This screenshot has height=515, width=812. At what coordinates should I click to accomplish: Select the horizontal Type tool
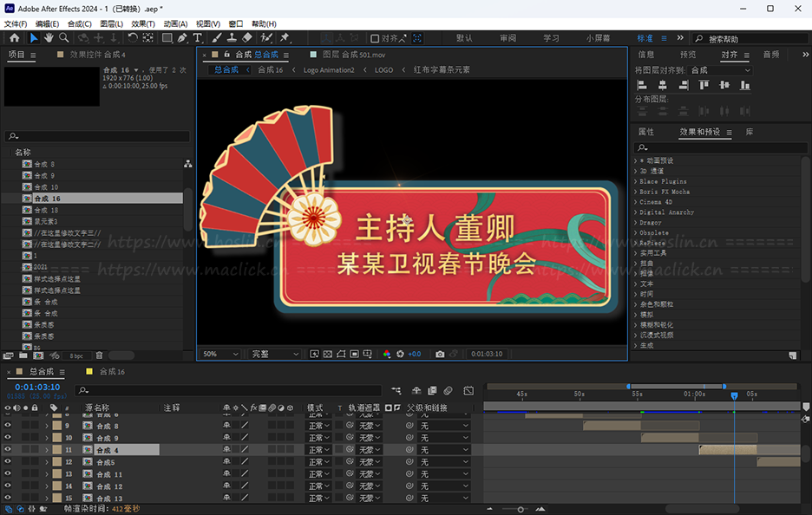point(198,38)
